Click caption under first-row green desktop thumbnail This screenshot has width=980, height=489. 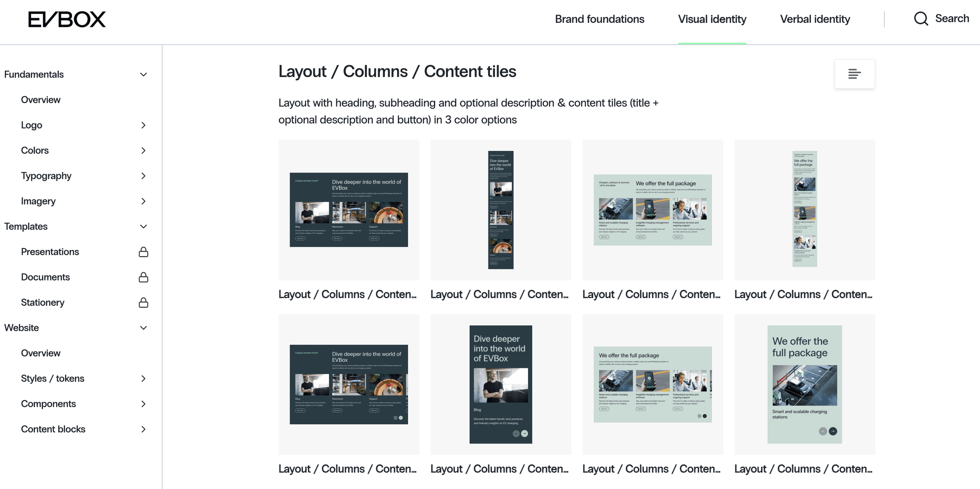point(652,294)
